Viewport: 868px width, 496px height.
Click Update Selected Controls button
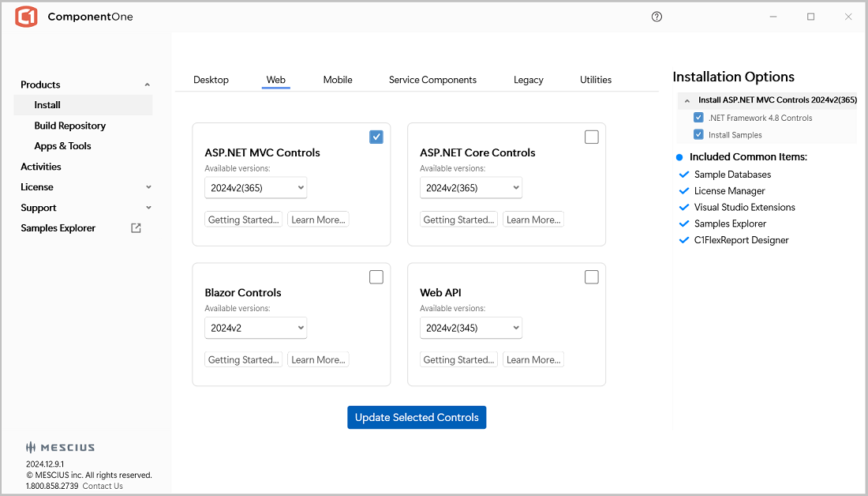pyautogui.click(x=417, y=417)
